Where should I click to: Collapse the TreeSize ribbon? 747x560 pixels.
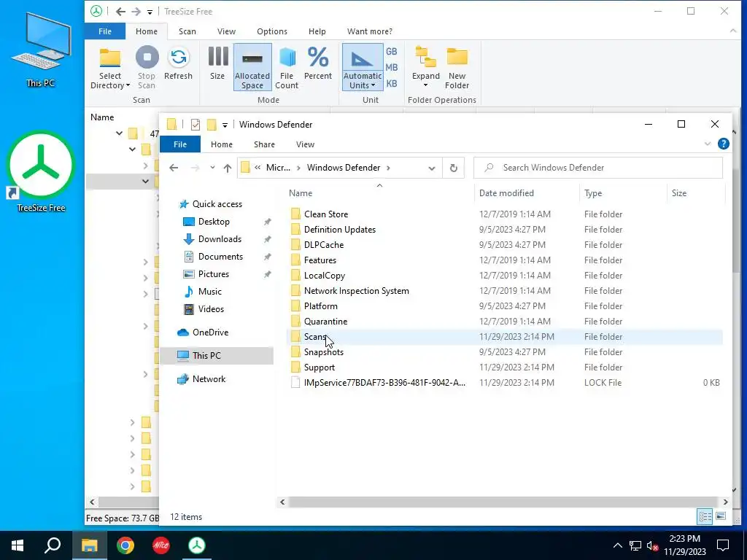[x=732, y=31]
